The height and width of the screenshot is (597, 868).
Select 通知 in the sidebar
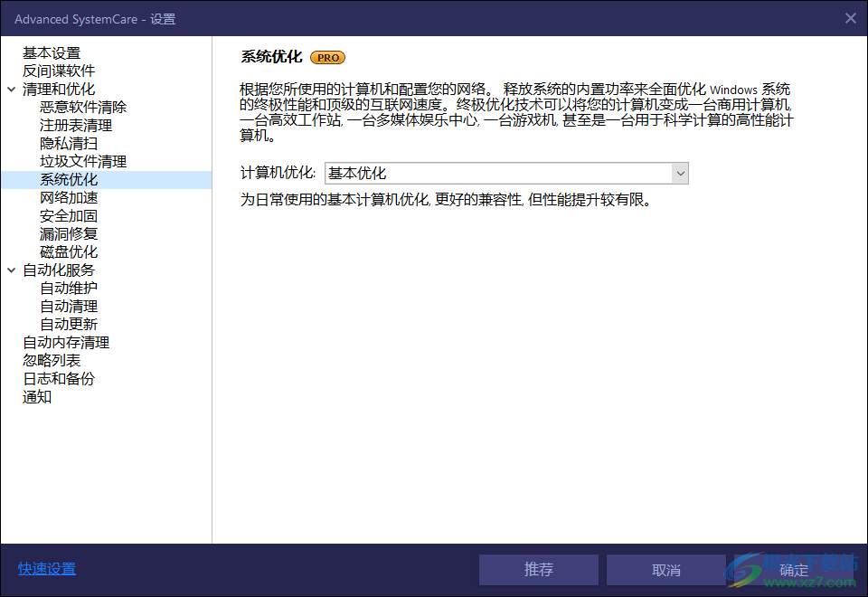(x=37, y=396)
